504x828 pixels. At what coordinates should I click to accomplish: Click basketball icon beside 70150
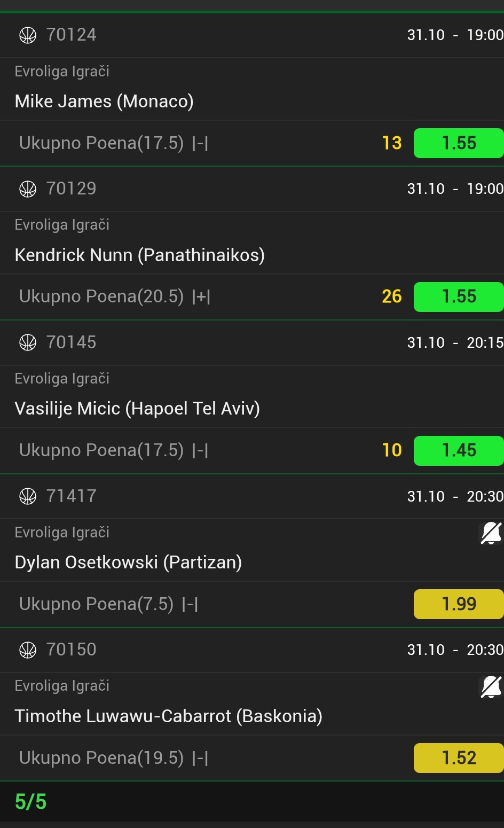[28, 650]
